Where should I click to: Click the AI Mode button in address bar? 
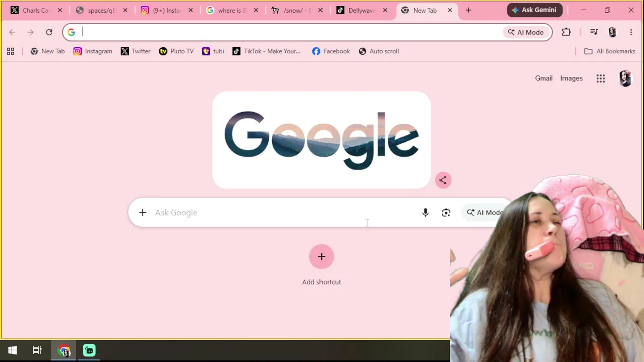[x=526, y=32]
